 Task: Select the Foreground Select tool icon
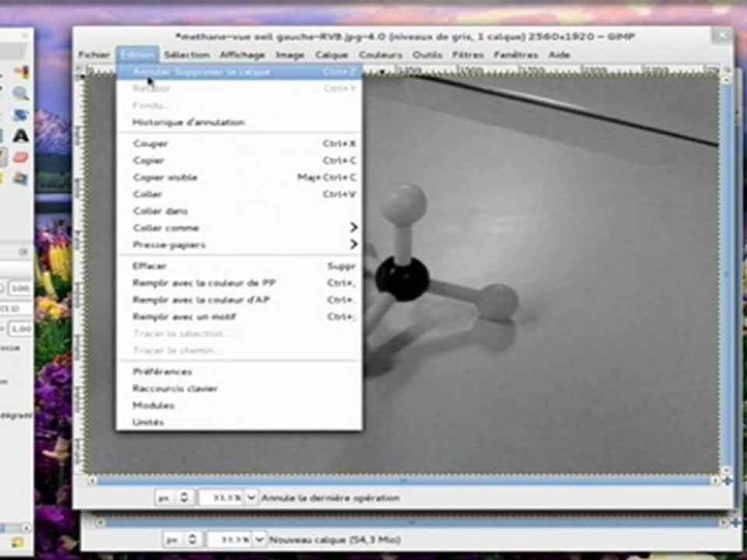(20, 72)
